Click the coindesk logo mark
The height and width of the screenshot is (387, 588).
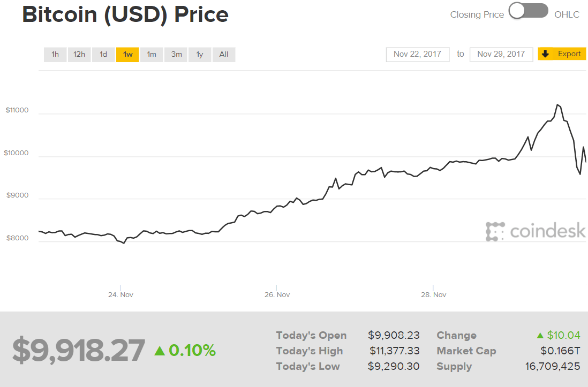click(x=494, y=231)
